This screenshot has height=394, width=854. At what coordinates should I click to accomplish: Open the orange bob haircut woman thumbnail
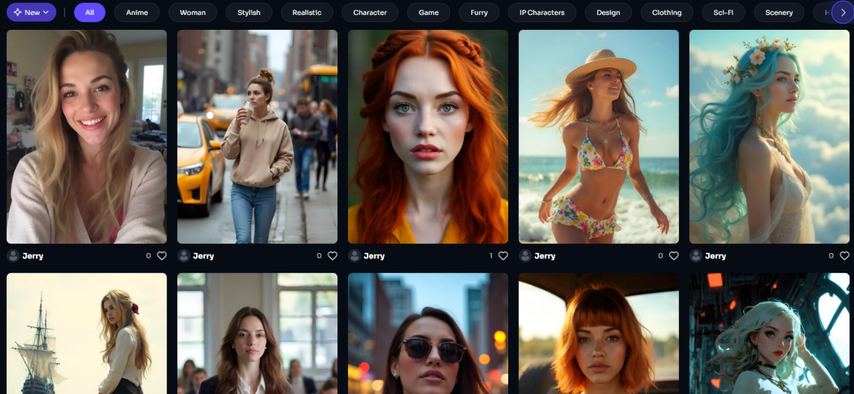[x=599, y=334]
